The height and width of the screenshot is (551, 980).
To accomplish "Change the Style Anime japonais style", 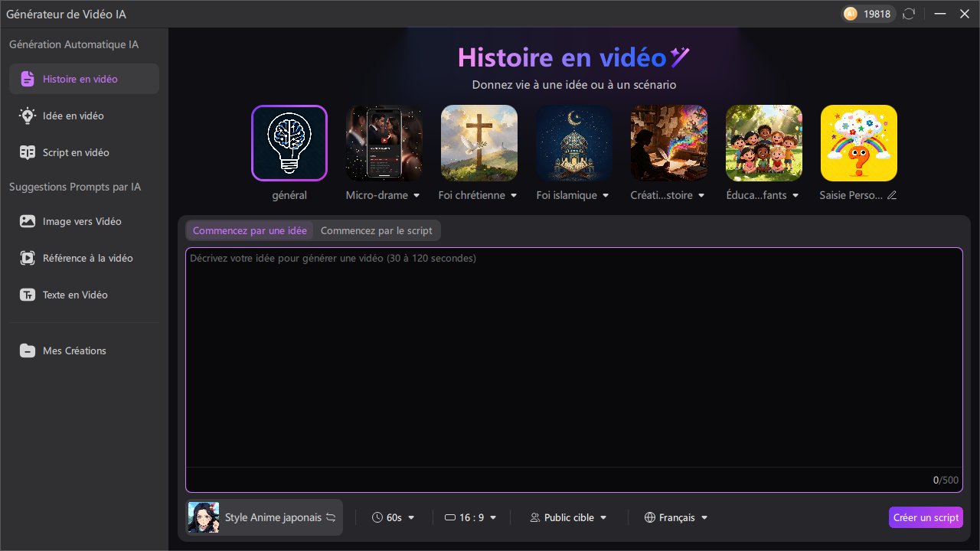I will pos(265,517).
